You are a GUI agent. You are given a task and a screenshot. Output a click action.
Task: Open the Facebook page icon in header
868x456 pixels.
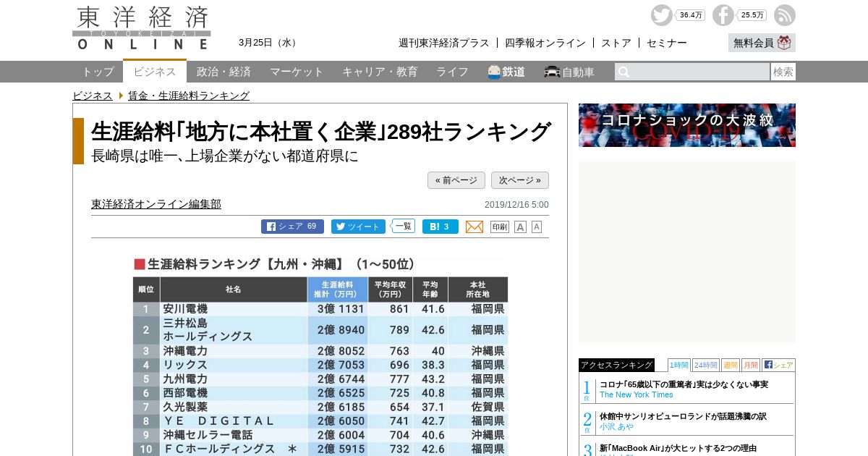[723, 15]
